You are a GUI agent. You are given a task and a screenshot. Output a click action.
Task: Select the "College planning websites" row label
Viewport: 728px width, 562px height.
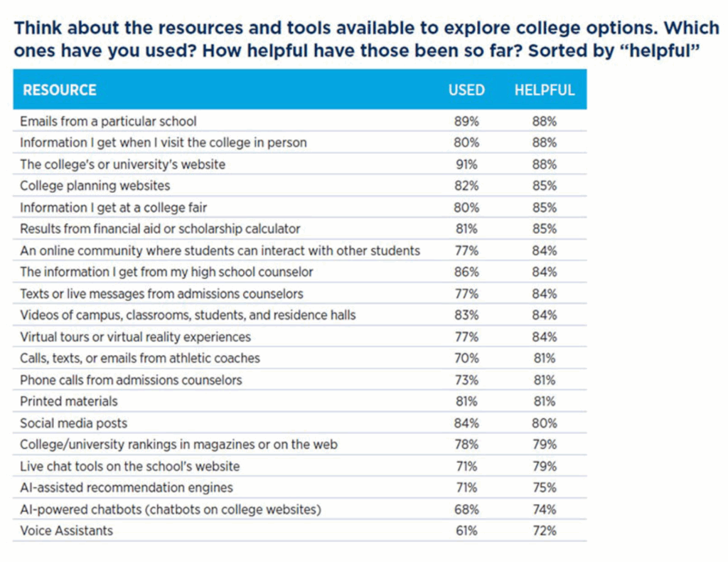pos(95,186)
